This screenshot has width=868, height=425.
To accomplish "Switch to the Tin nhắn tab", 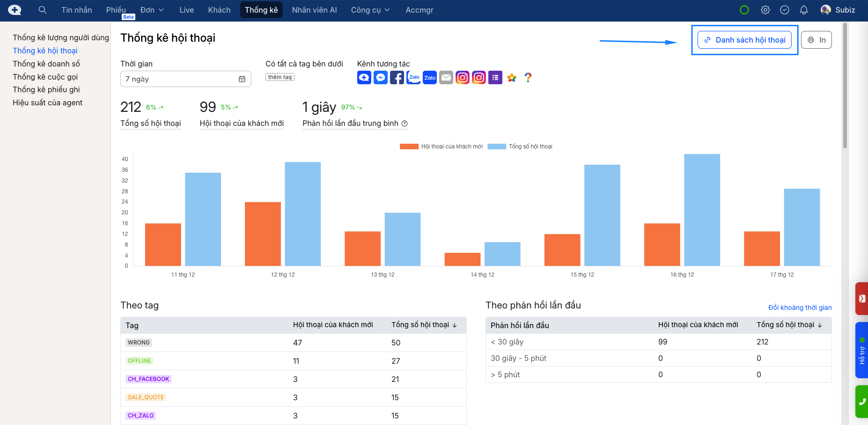I will (76, 10).
